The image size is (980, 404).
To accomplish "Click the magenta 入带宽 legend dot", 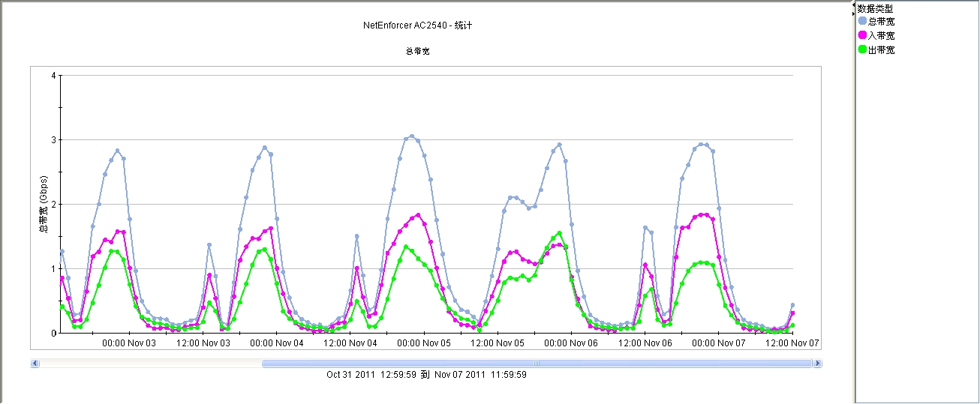I will pos(862,35).
